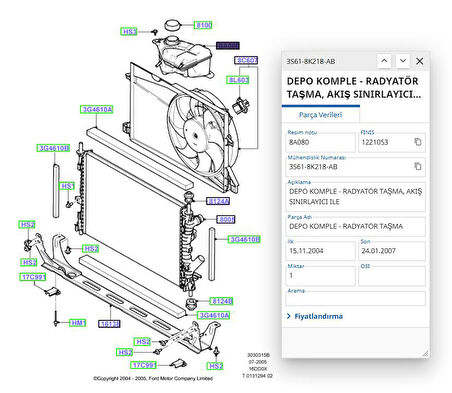Select the Resim notu field 8A080

pyautogui.click(x=320, y=142)
